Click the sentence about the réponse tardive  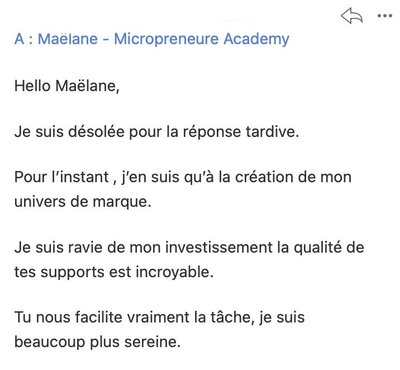[157, 132]
